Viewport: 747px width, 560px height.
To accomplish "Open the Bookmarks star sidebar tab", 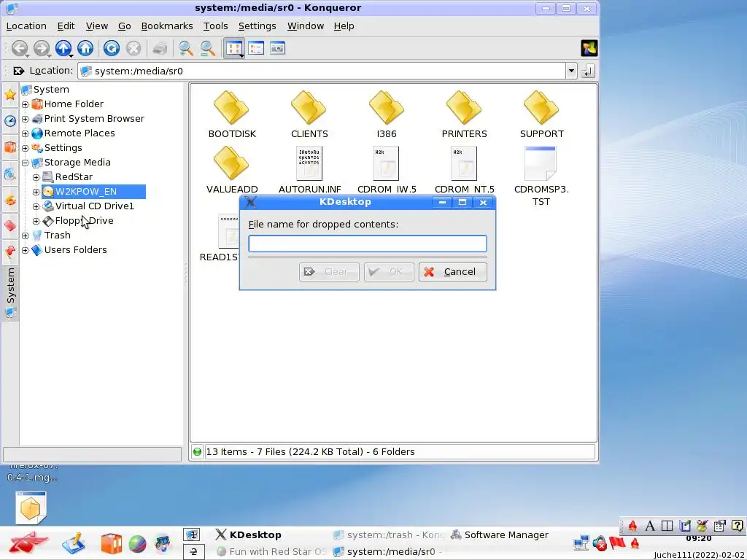I will coord(10,94).
